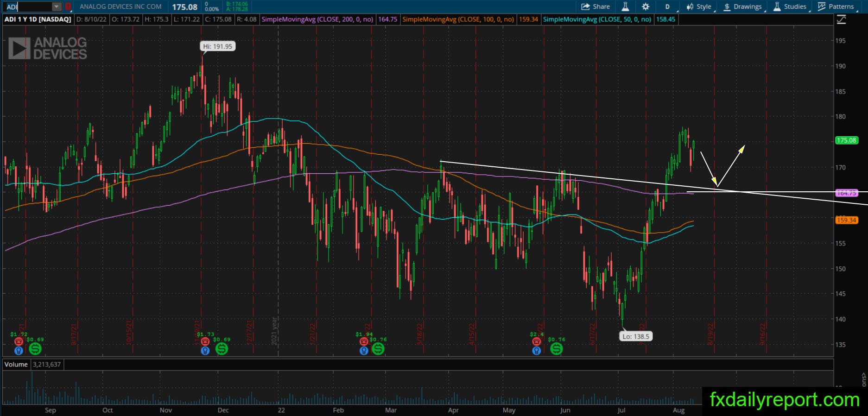Click orange 159.34 moving average axis bubble
Viewport: 868px width, 416px height.
[846, 220]
